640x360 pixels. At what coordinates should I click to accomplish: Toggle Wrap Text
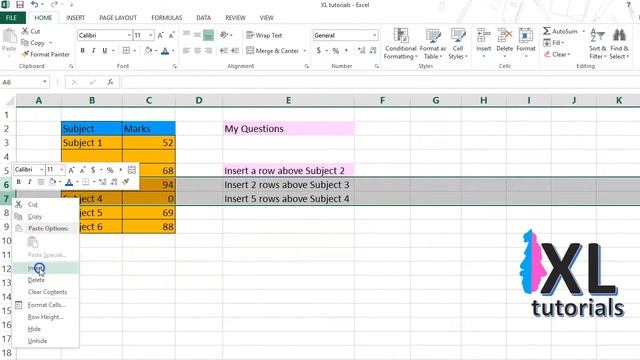(264, 36)
